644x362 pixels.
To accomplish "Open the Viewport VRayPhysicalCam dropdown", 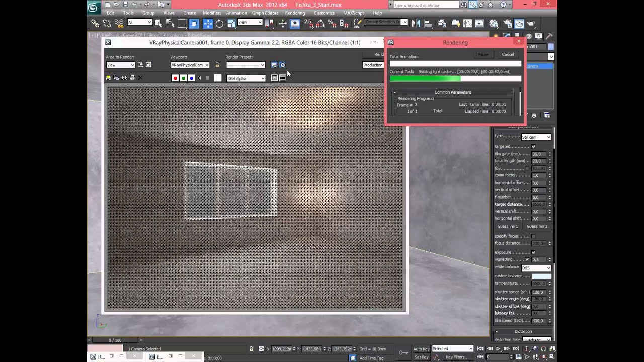I will [x=190, y=65].
